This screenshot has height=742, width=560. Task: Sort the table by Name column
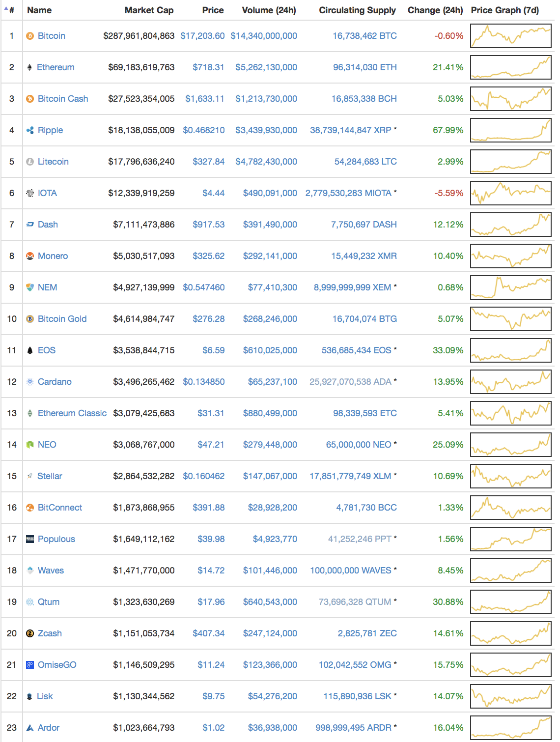(x=39, y=10)
